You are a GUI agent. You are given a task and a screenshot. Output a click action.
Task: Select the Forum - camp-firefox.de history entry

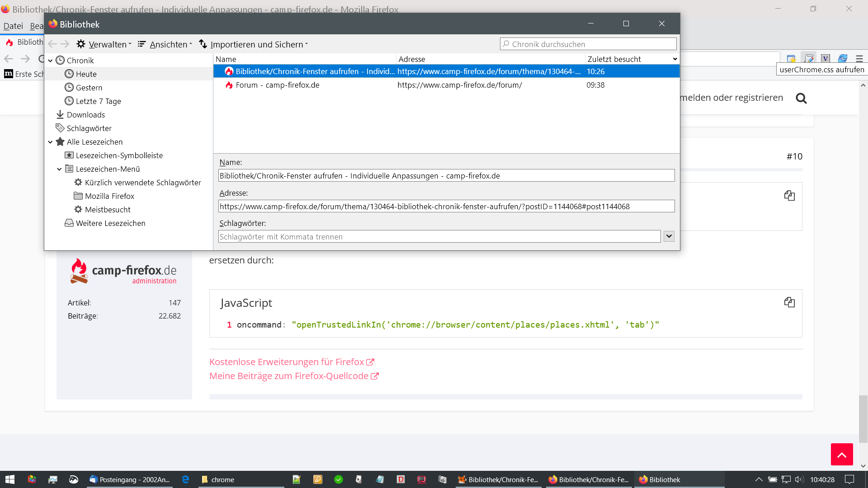pyautogui.click(x=277, y=85)
